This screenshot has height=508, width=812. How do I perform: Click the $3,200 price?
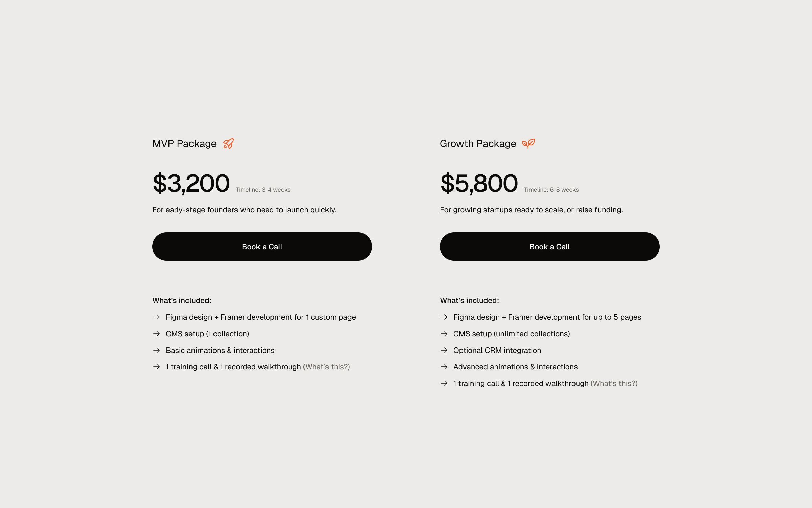click(x=191, y=183)
